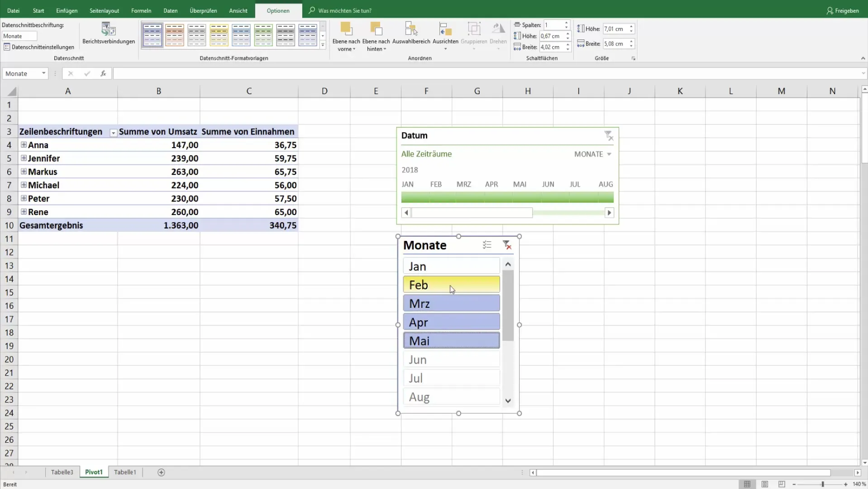
Task: Click the zoom slider handle
Action: pos(823,484)
